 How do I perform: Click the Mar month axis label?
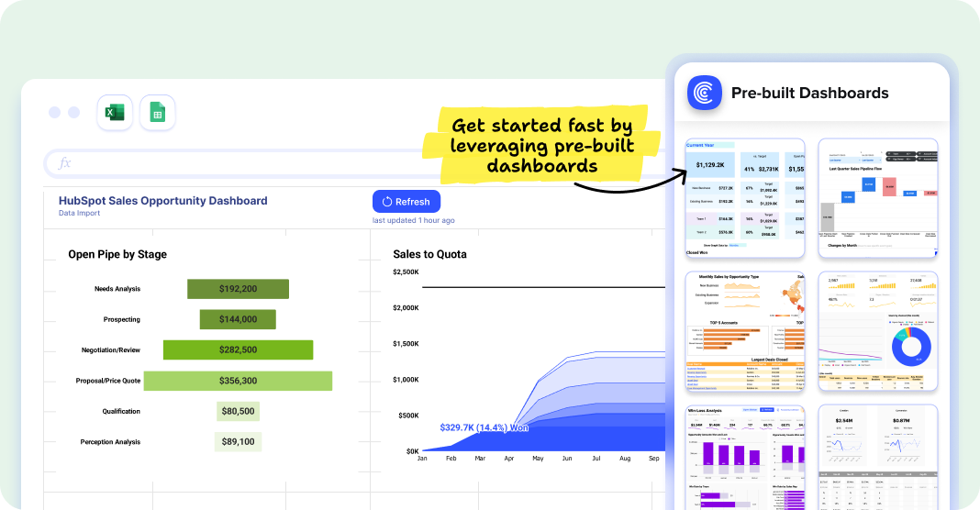[x=480, y=458]
